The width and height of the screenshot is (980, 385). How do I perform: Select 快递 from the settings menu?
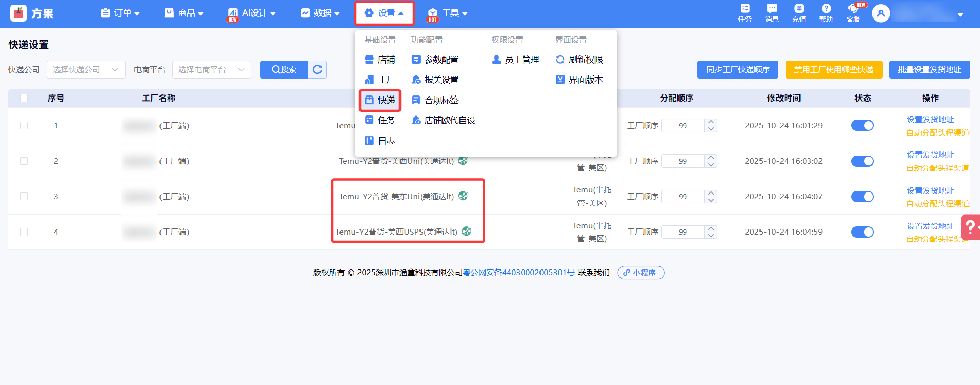coord(380,100)
